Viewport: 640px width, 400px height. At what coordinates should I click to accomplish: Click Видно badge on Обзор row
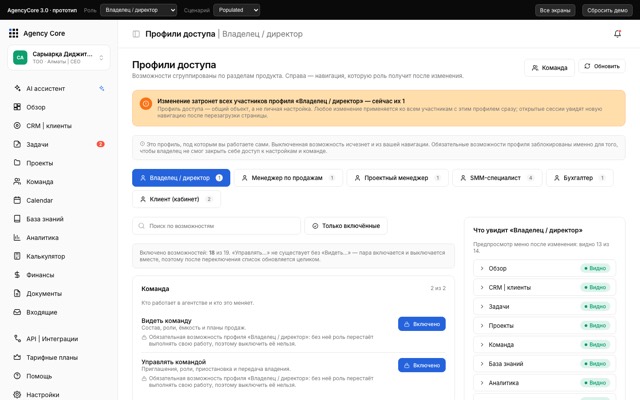point(595,268)
